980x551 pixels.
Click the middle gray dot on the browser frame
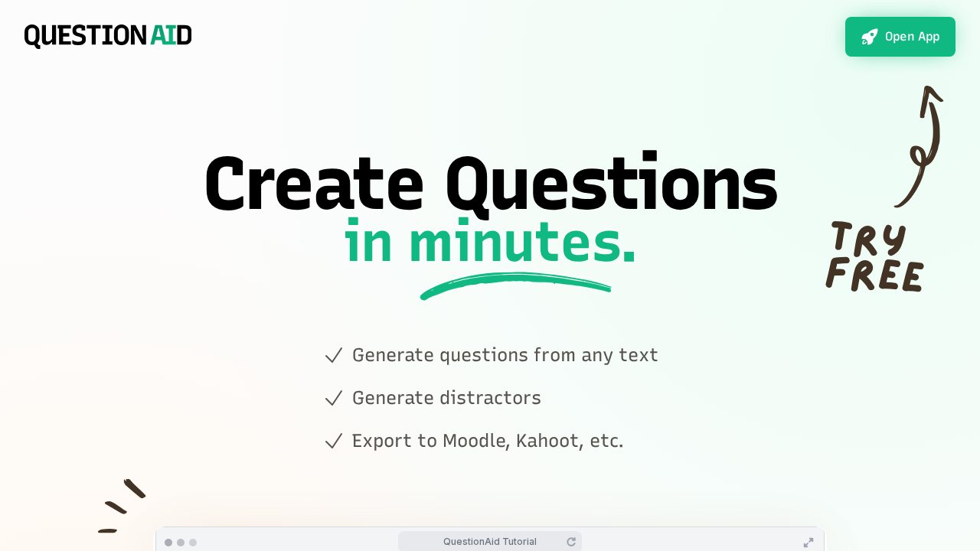180,542
